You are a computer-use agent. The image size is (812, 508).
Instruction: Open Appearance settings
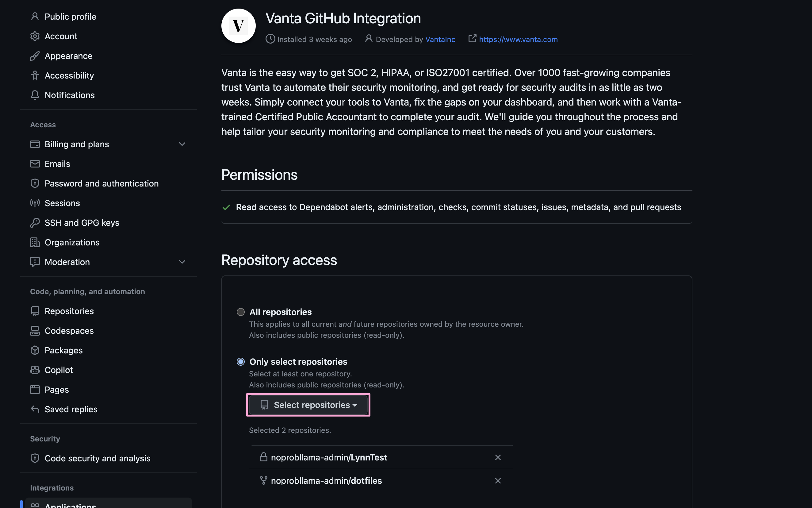click(x=68, y=56)
